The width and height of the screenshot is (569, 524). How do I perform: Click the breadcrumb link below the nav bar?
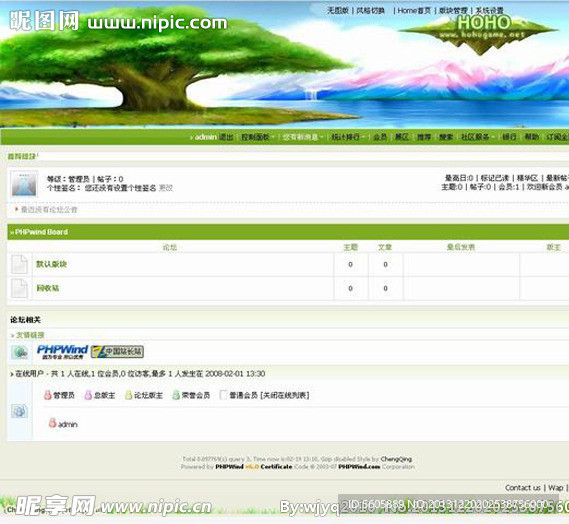[22, 156]
